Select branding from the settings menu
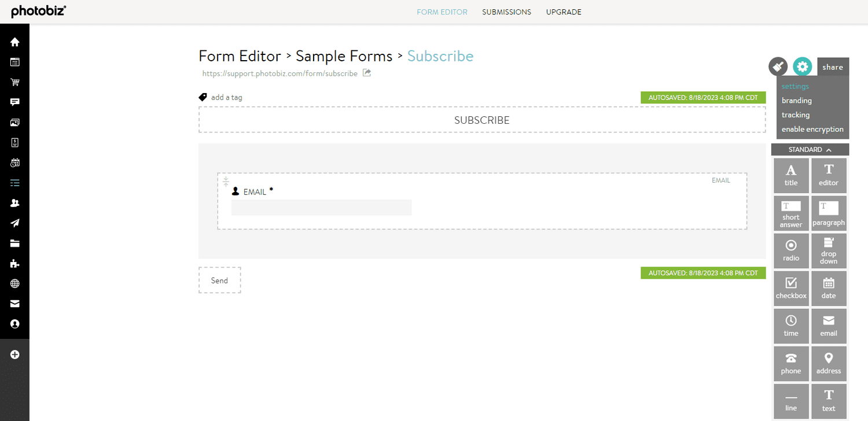Viewport: 868px width, 421px height. click(x=797, y=101)
